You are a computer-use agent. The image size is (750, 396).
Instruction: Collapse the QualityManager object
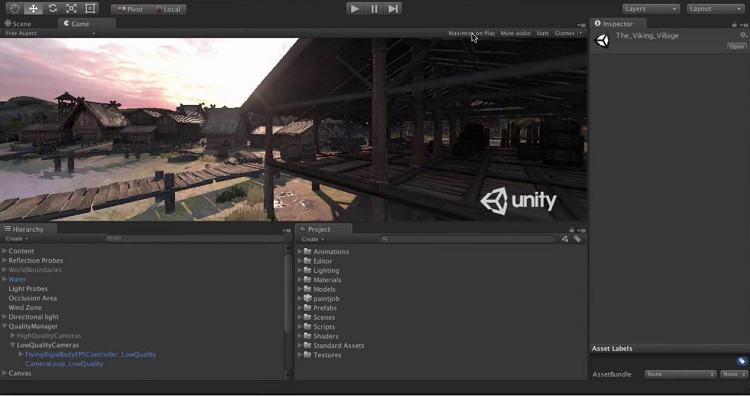[x=4, y=326]
